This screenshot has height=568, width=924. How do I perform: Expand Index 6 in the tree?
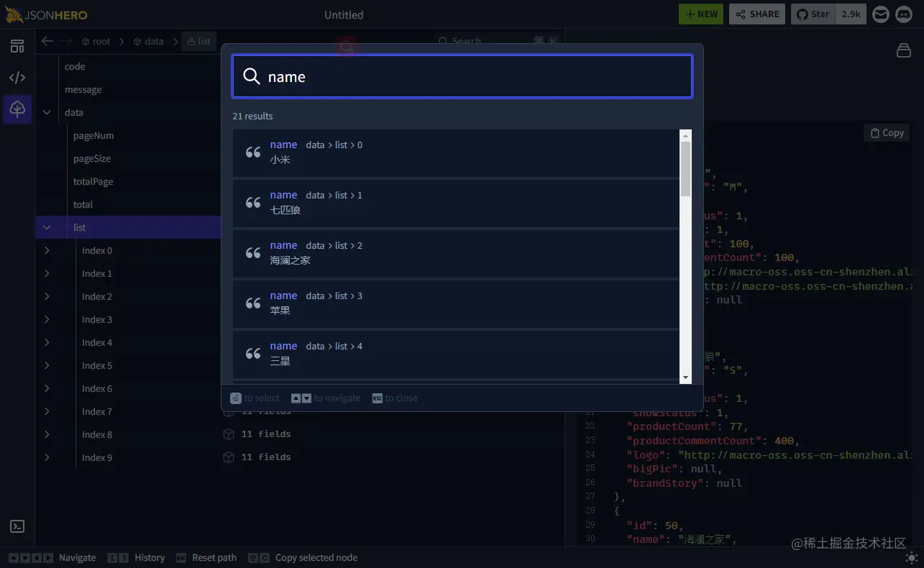(47, 388)
